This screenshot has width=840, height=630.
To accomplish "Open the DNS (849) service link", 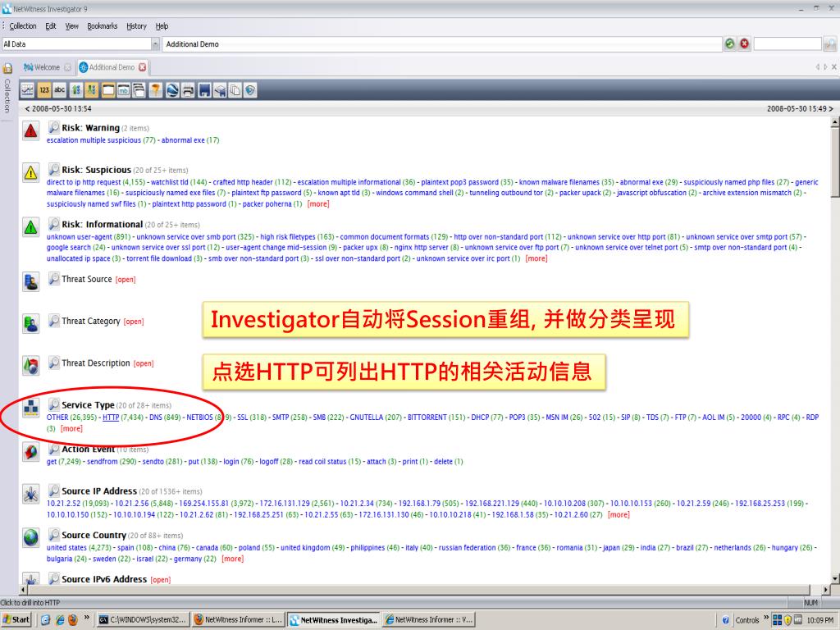I will pyautogui.click(x=164, y=418).
